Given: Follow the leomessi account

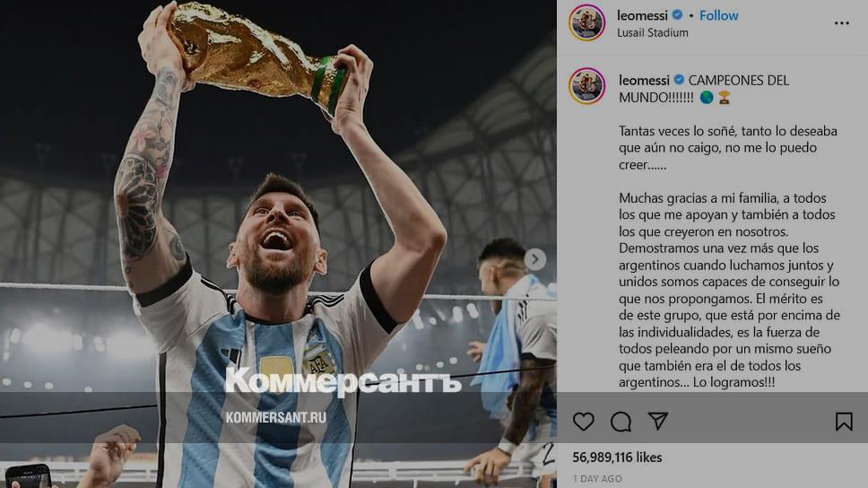Looking at the screenshot, I should (718, 15).
